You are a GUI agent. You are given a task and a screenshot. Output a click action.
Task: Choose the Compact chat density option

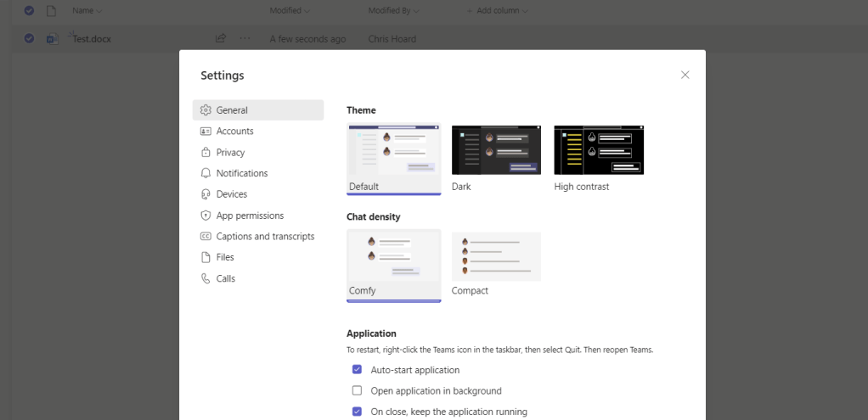click(x=496, y=256)
